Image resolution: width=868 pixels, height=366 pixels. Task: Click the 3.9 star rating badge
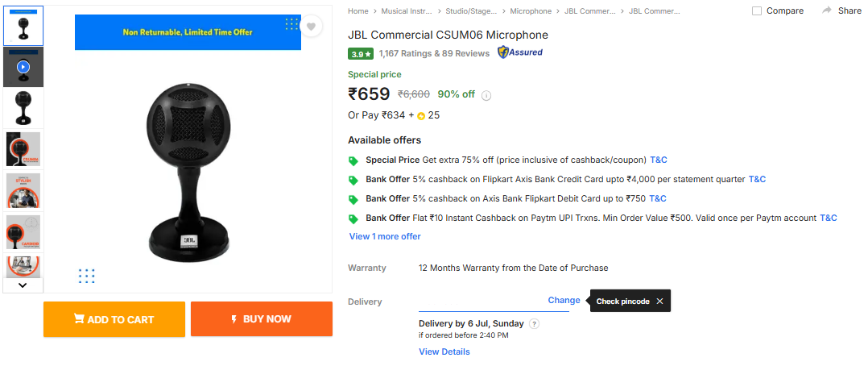(360, 54)
